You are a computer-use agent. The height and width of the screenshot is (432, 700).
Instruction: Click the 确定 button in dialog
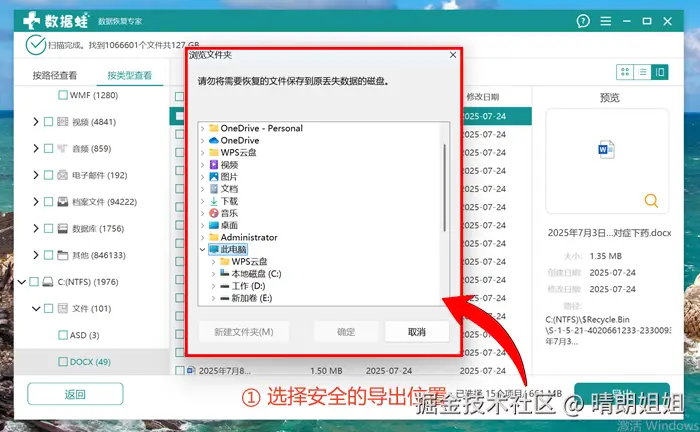346,332
